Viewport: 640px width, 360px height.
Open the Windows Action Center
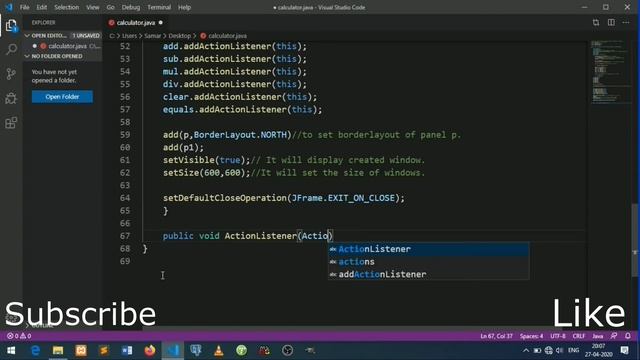[x=624, y=350]
